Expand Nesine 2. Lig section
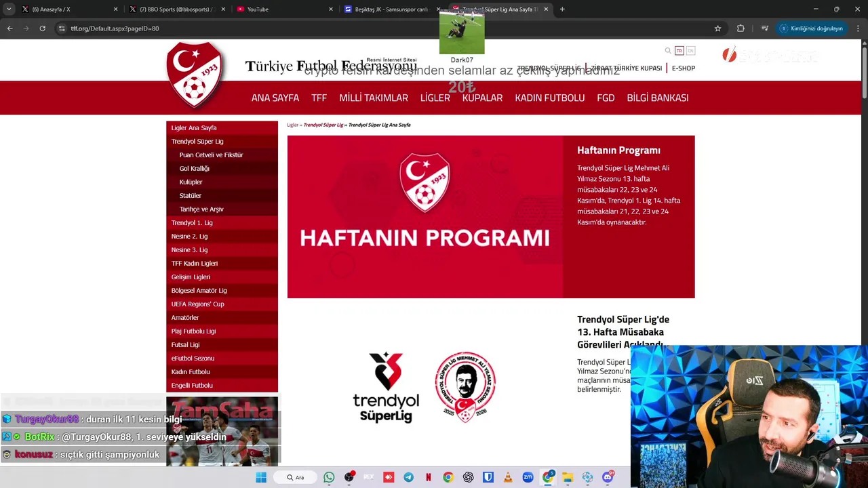The image size is (868, 488). point(222,236)
